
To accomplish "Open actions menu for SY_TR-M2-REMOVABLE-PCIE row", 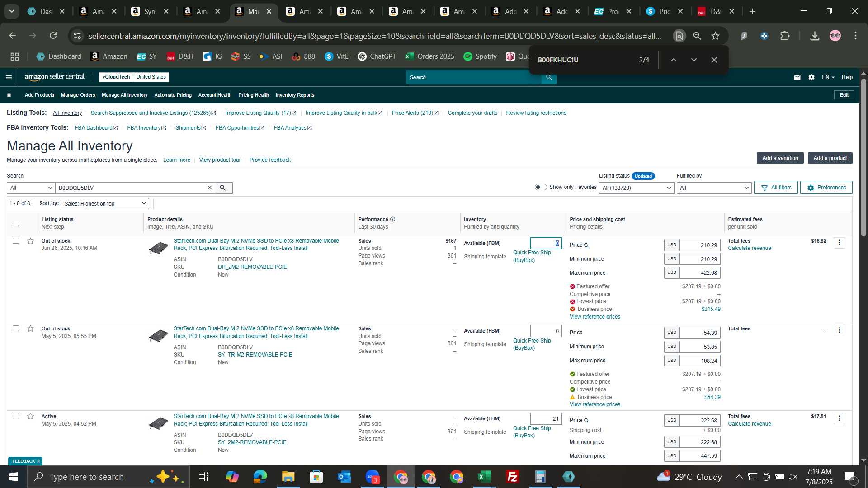I will [x=840, y=330].
